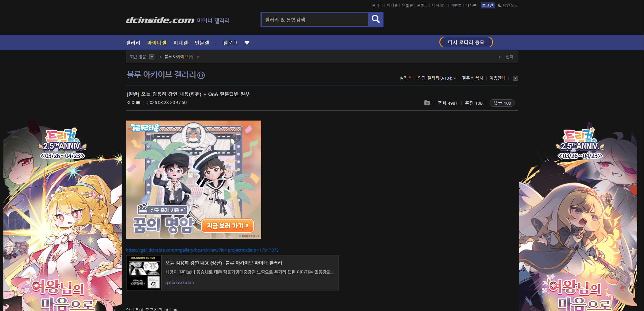Open 디시게임 in the top menu
This screenshot has height=311, width=644.
tap(439, 5)
